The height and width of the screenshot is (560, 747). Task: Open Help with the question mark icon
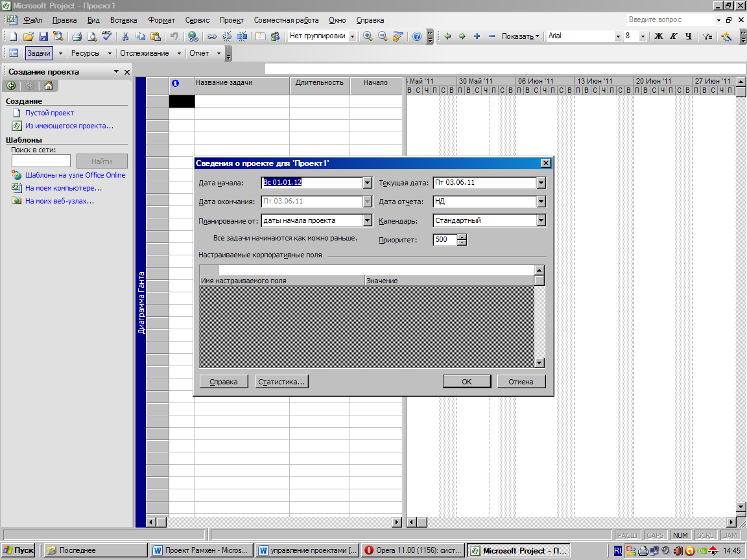tap(417, 36)
